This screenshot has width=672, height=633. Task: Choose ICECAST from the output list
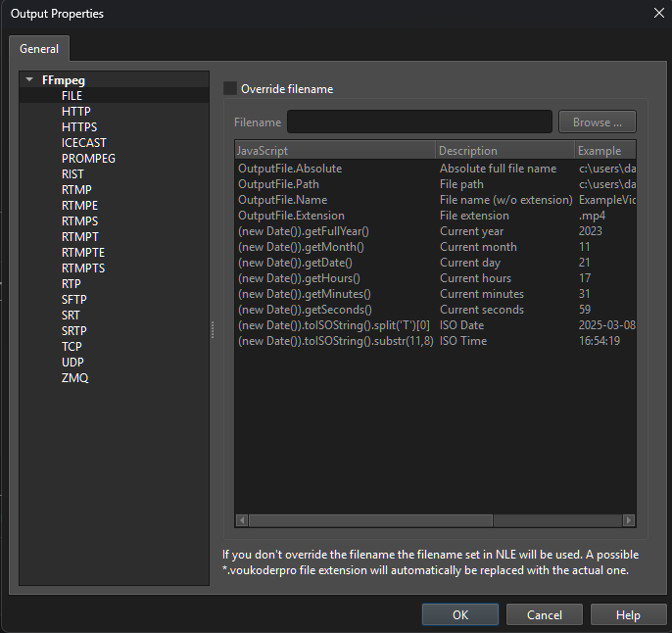point(83,143)
